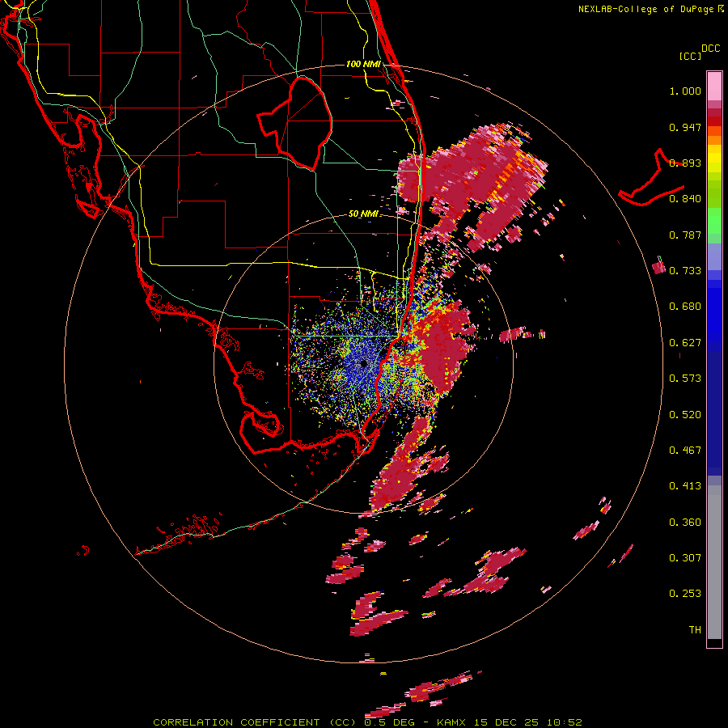Click the 0.253 scale value
Viewport: 728px width, 728px height.
point(685,594)
